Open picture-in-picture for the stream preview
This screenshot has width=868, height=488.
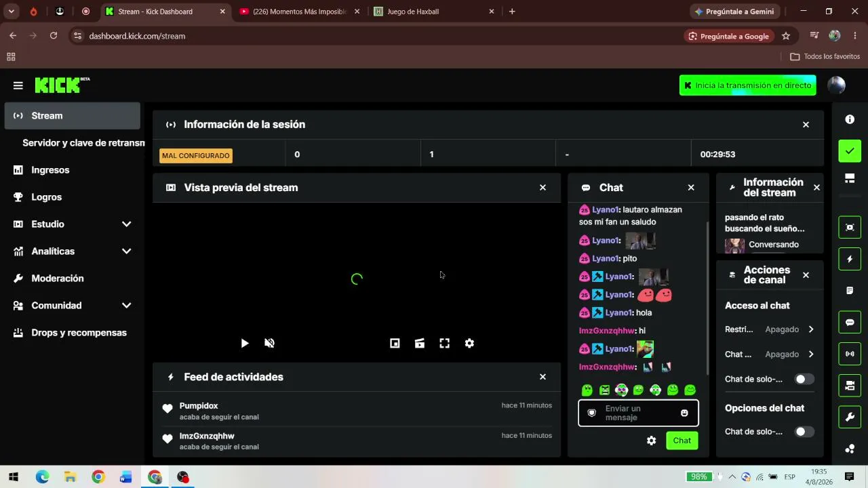point(395,344)
